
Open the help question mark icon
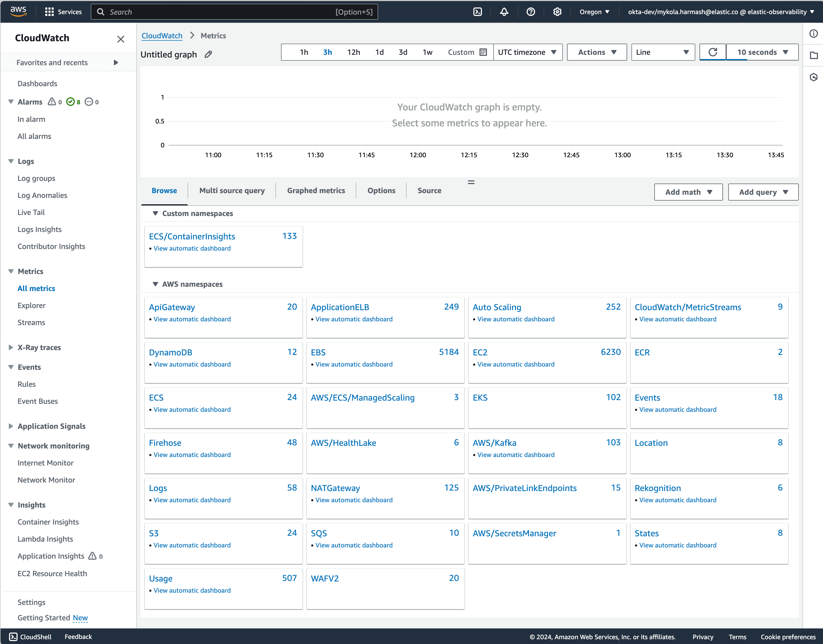(531, 12)
